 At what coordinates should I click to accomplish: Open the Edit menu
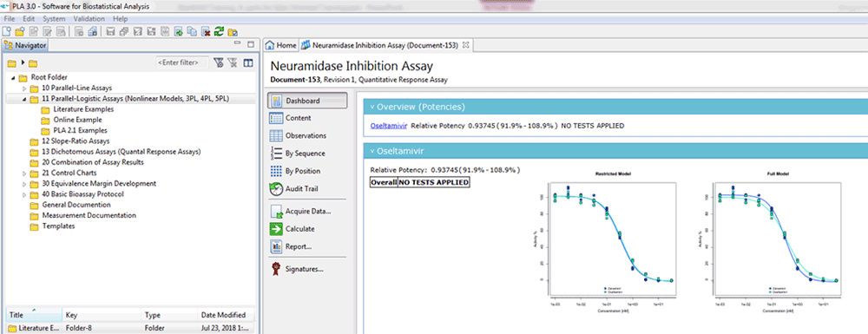point(29,19)
